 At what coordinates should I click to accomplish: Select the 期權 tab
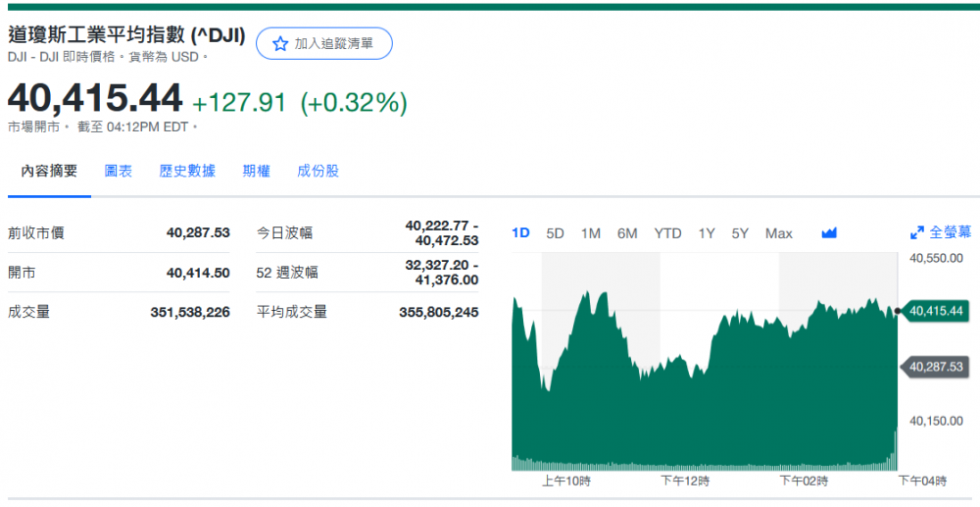click(256, 171)
